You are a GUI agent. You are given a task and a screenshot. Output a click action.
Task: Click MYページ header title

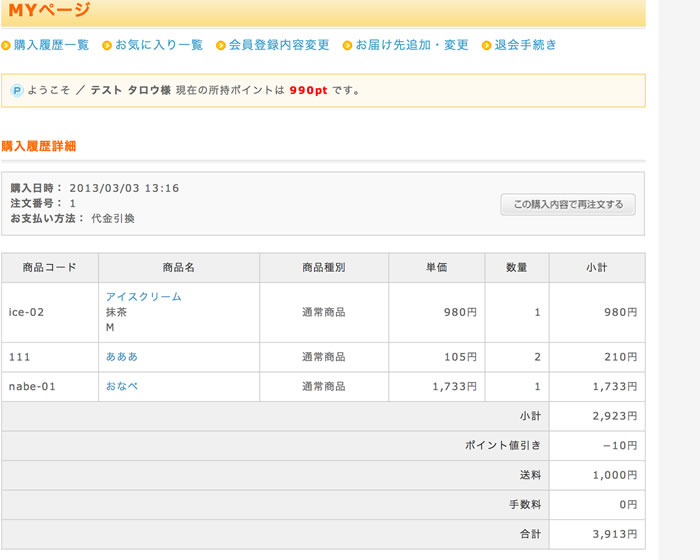(50, 10)
